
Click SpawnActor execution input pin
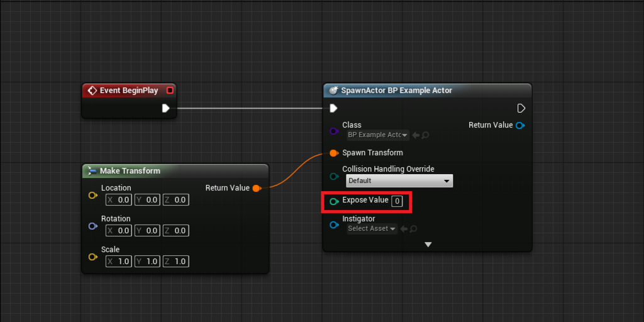point(333,108)
